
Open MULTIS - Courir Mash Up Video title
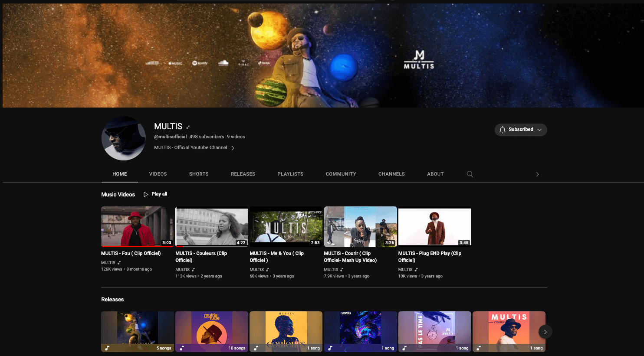(350, 257)
